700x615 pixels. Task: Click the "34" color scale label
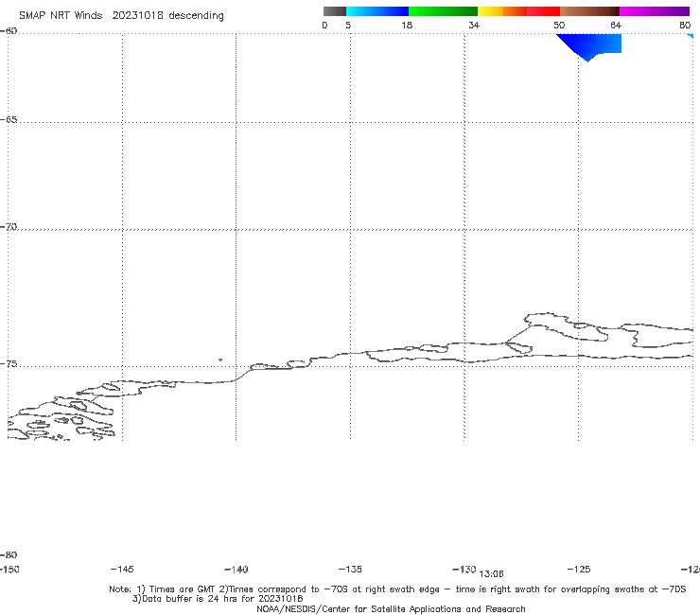[x=474, y=25]
